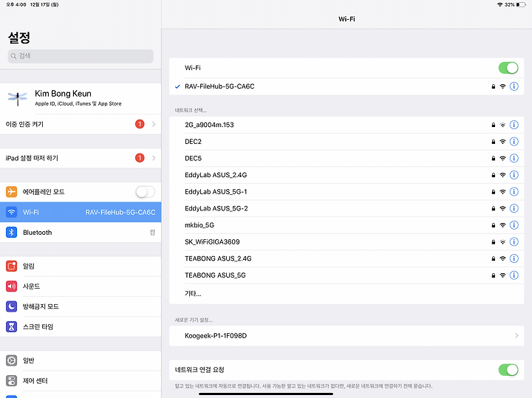This screenshot has height=398, width=532.
Task: Open Kim Bong Keun Apple ID
Action: click(81, 98)
